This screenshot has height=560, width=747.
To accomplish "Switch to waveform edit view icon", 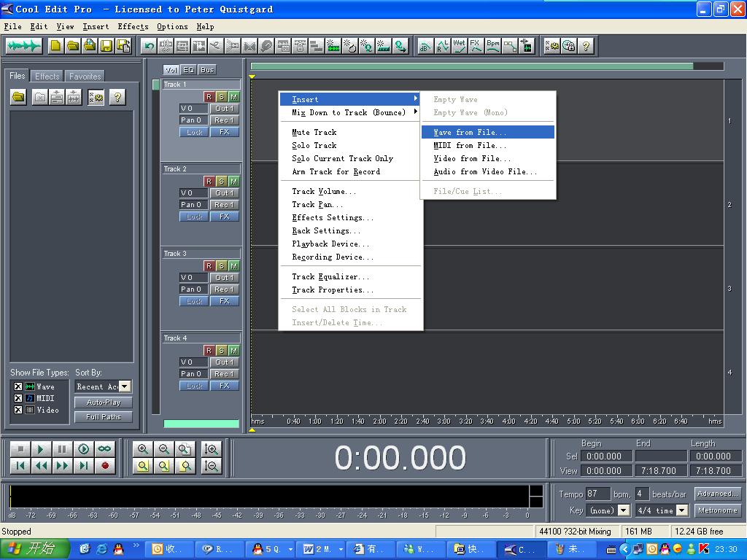I will pyautogui.click(x=24, y=46).
